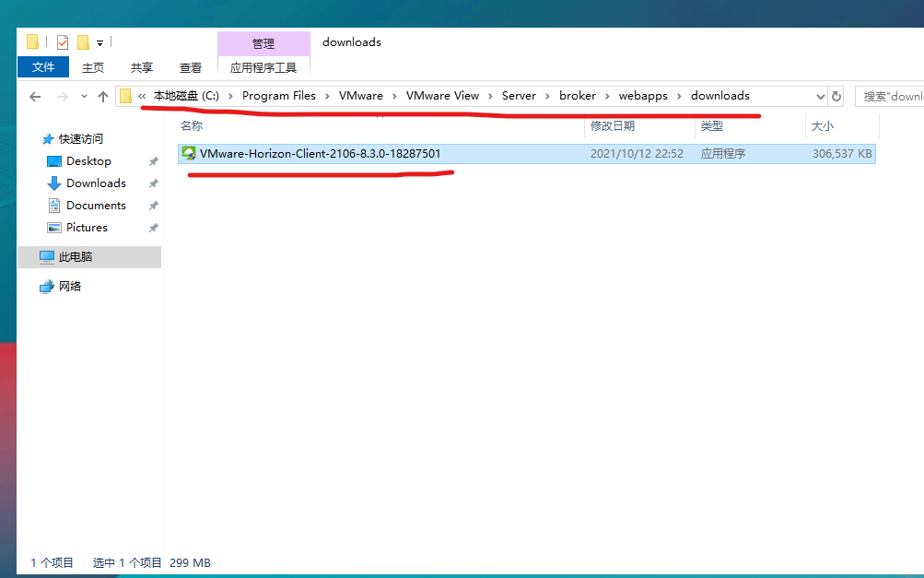Click the pin icon next to Downloads
Viewport: 924px width, 578px height.
(153, 184)
